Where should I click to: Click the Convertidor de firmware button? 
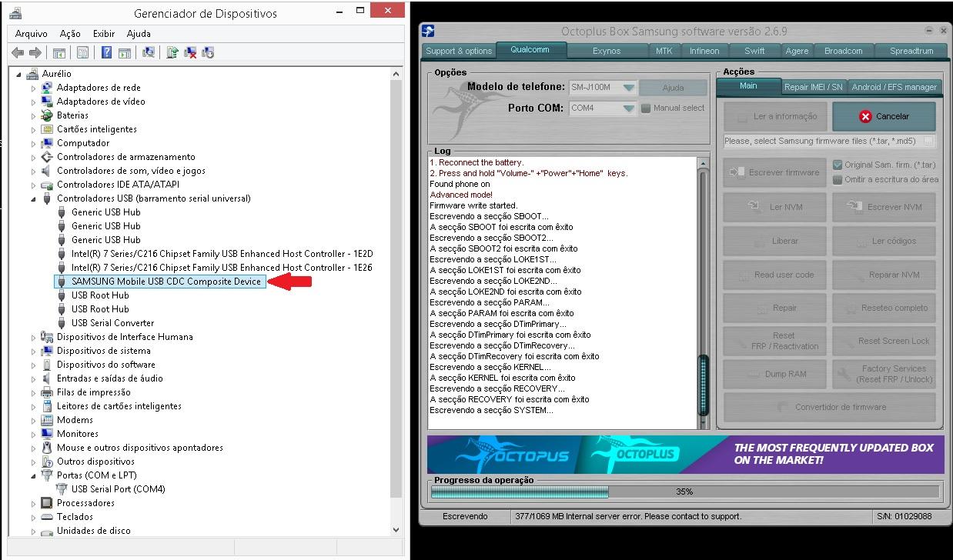point(830,407)
